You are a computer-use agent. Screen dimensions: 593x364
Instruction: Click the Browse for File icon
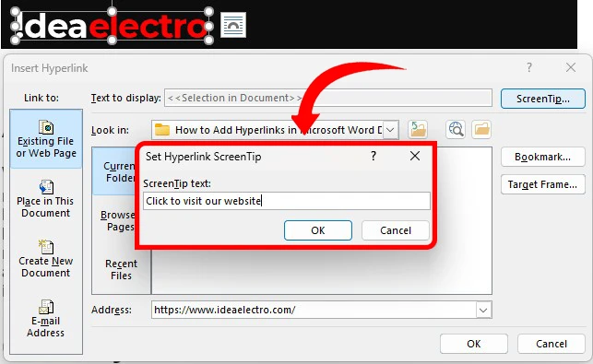coord(481,130)
